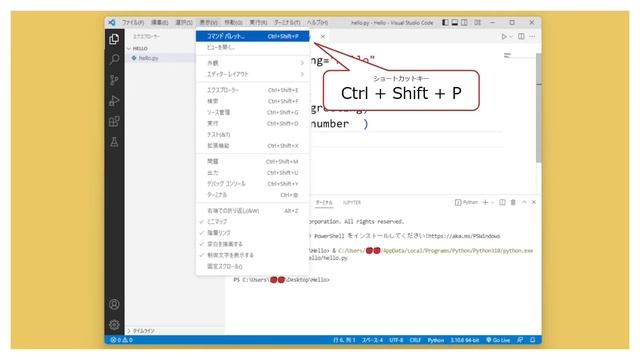The image size is (640, 360).
Task: Click the VS Code logo icon
Action: tap(112, 22)
